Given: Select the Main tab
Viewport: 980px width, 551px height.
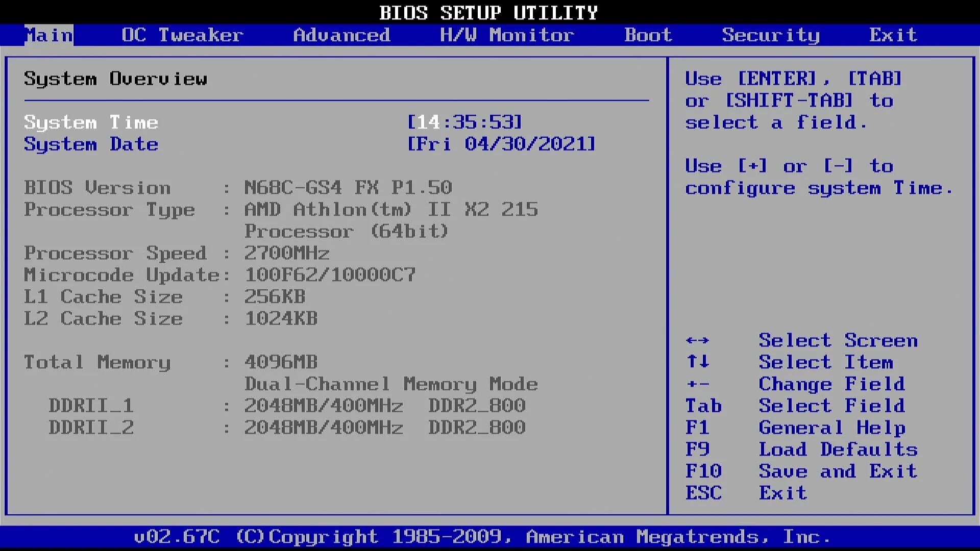Looking at the screenshot, I should click(x=49, y=35).
